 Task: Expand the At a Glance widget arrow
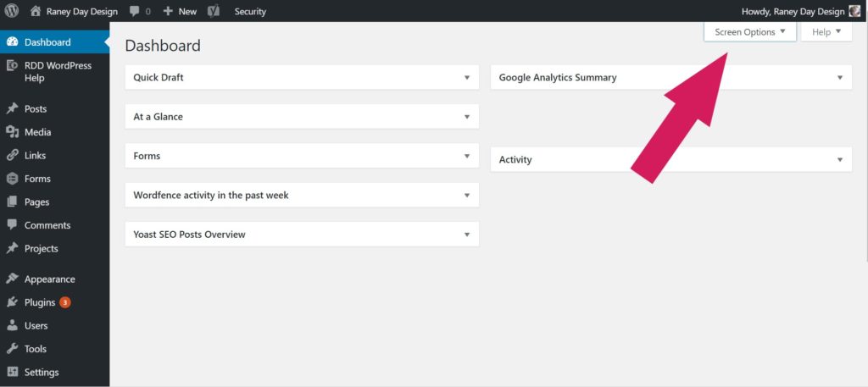[467, 117]
